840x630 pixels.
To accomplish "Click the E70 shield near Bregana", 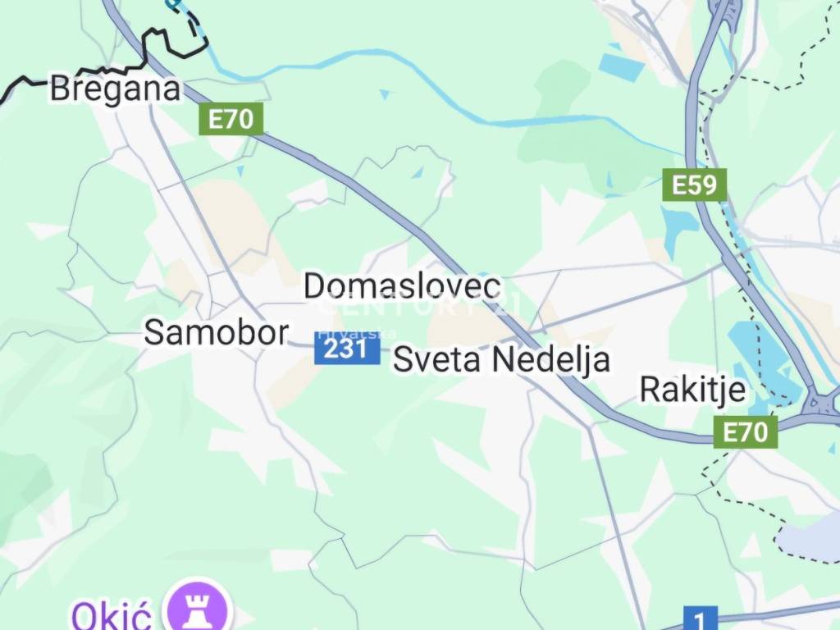I will pyautogui.click(x=231, y=118).
